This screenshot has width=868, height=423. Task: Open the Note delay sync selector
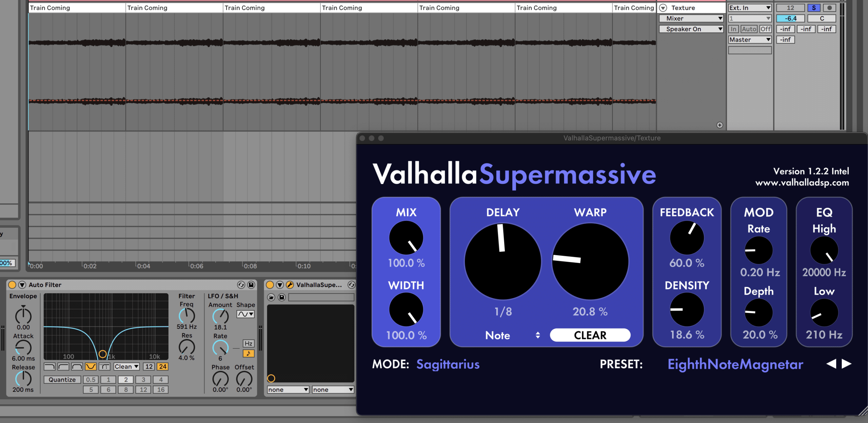[512, 335]
